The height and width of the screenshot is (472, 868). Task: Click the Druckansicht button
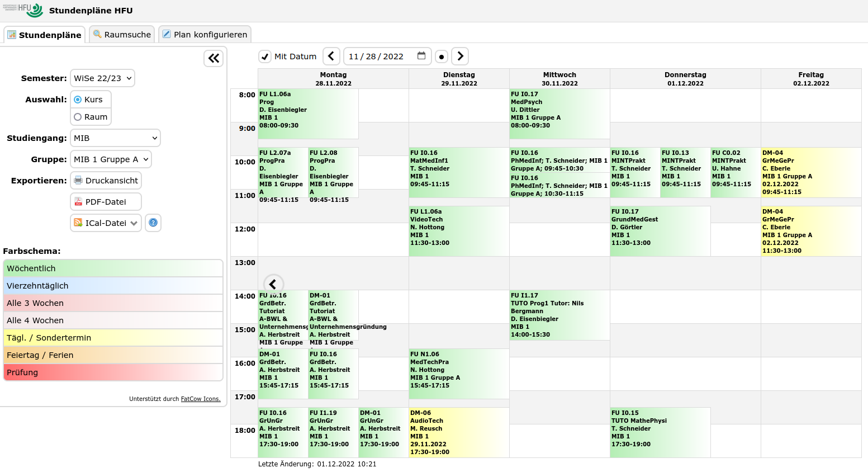coord(106,181)
